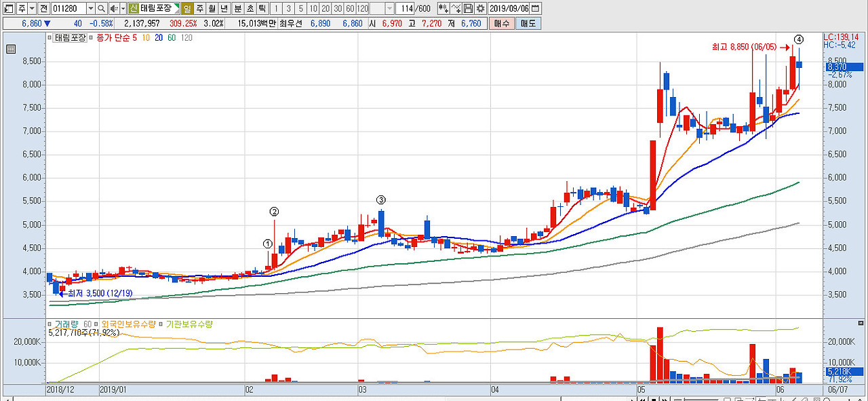
Task: Select the 5 interval button
Action: 301,9
